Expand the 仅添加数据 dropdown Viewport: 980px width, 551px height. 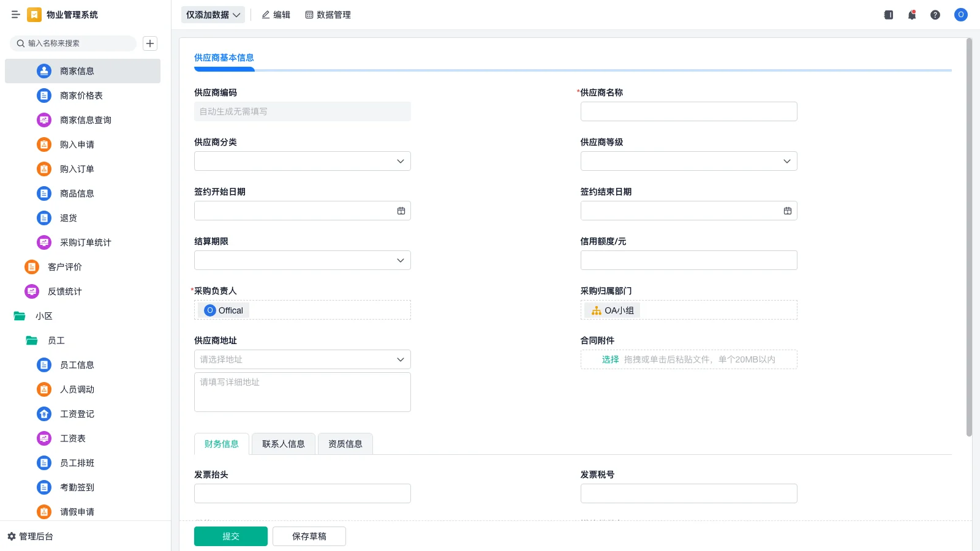point(212,14)
